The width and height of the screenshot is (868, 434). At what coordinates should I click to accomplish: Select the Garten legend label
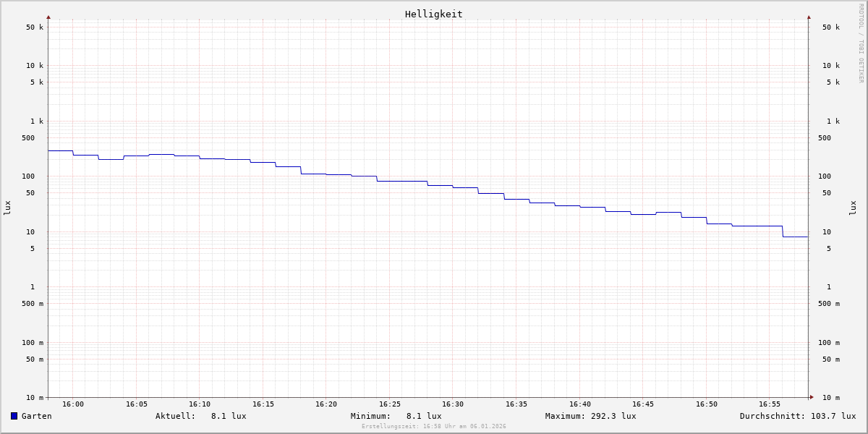pyautogui.click(x=36, y=416)
